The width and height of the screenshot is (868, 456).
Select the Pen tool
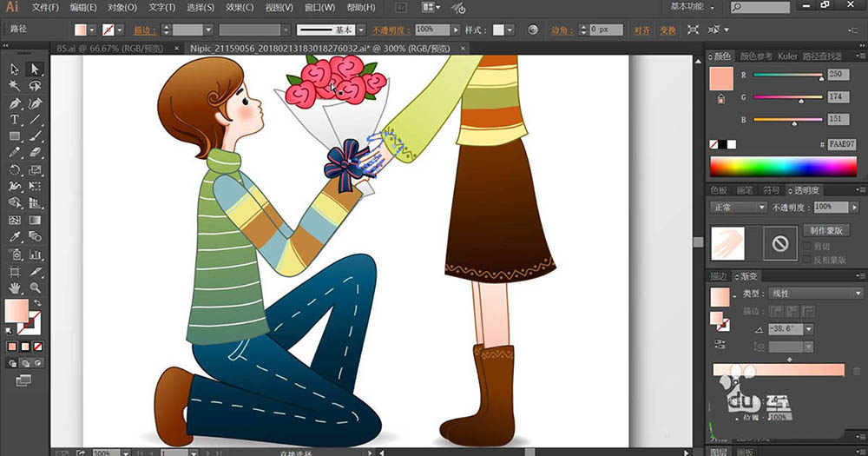point(15,102)
